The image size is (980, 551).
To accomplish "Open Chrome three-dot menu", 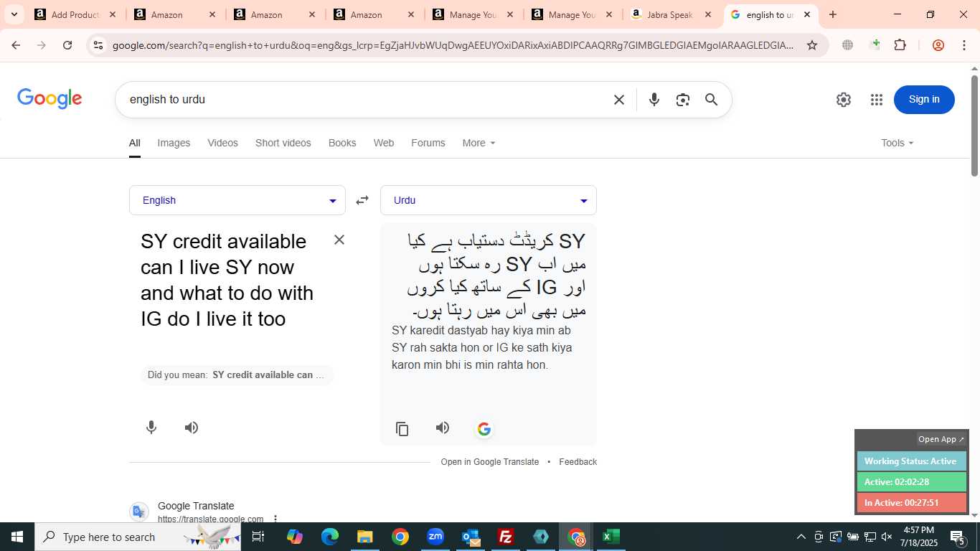I will tap(963, 45).
